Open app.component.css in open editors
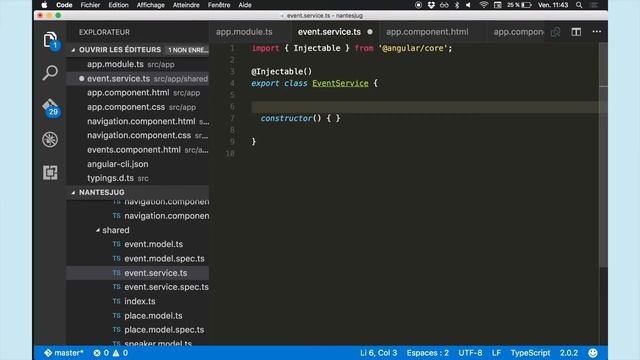 [x=138, y=107]
